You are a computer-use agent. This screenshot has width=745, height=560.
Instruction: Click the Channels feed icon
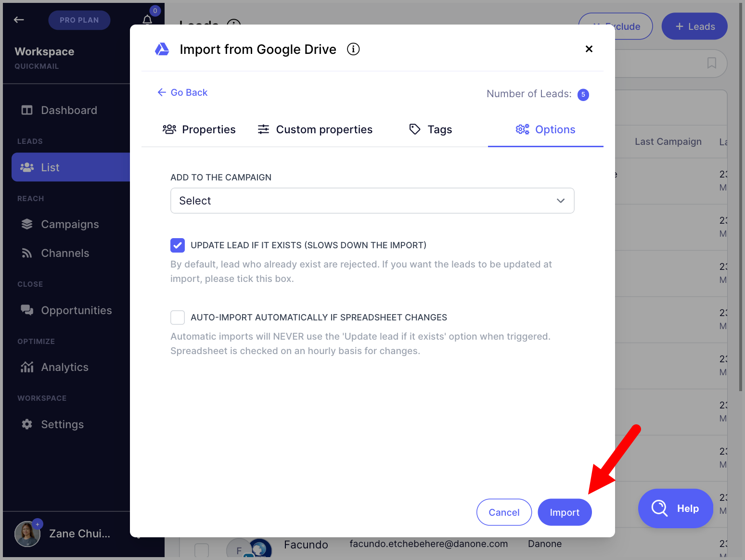tap(27, 253)
